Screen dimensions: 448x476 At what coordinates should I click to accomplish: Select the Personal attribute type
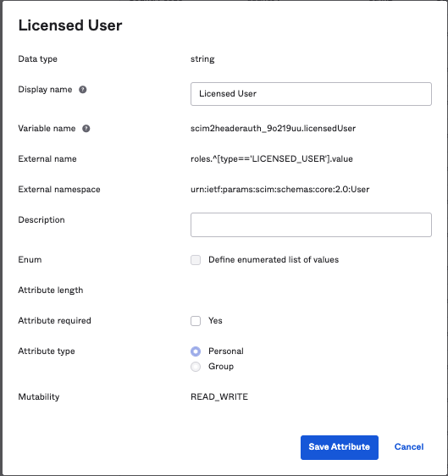tap(196, 351)
